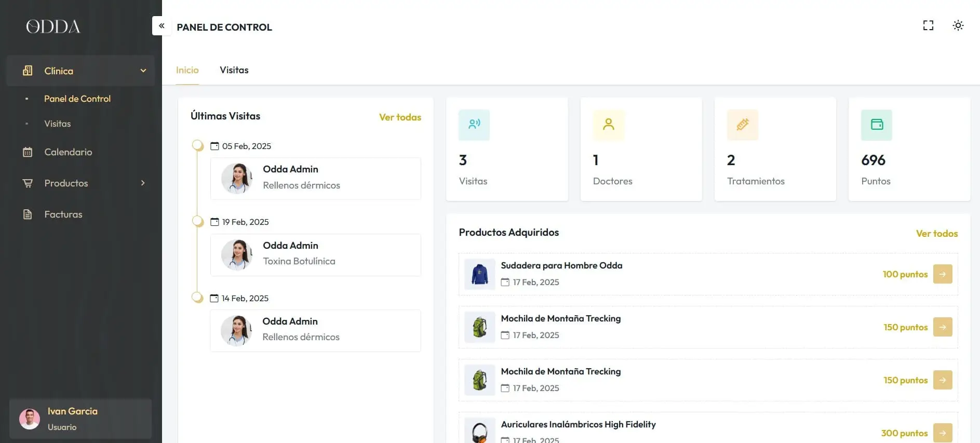Collapse sidebar with double-chevron button

(162, 26)
